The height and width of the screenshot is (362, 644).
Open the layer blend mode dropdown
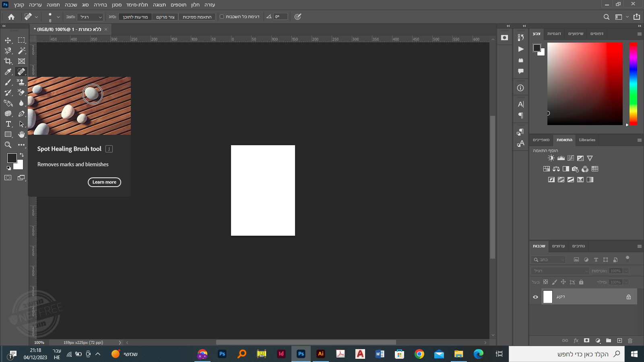coord(560,271)
